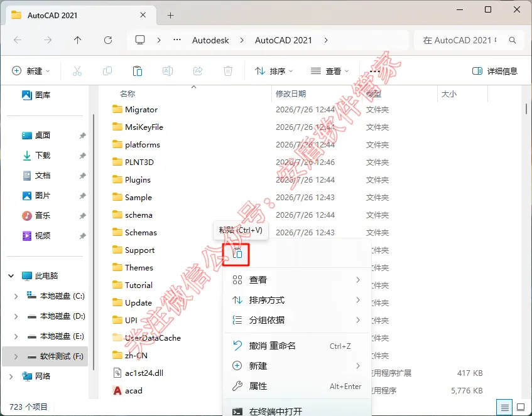Open the 查看 dropdown in toolbar
Viewport: 532px width, 416px height.
tap(330, 71)
